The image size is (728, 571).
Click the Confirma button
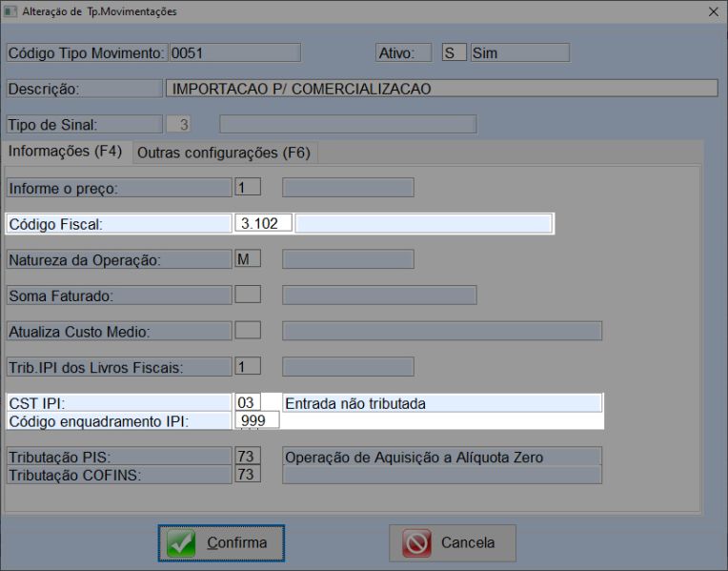221,542
